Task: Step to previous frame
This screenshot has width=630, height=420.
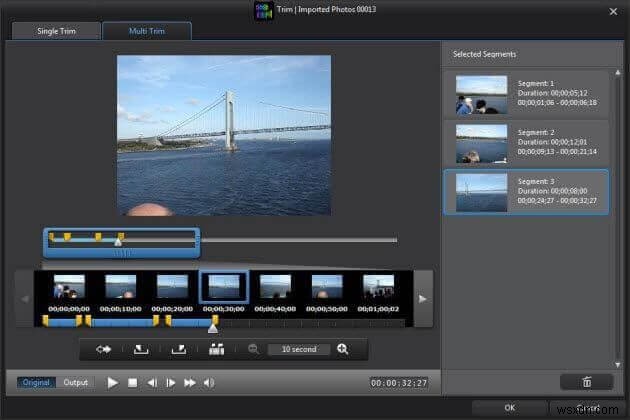Action: tap(152, 383)
